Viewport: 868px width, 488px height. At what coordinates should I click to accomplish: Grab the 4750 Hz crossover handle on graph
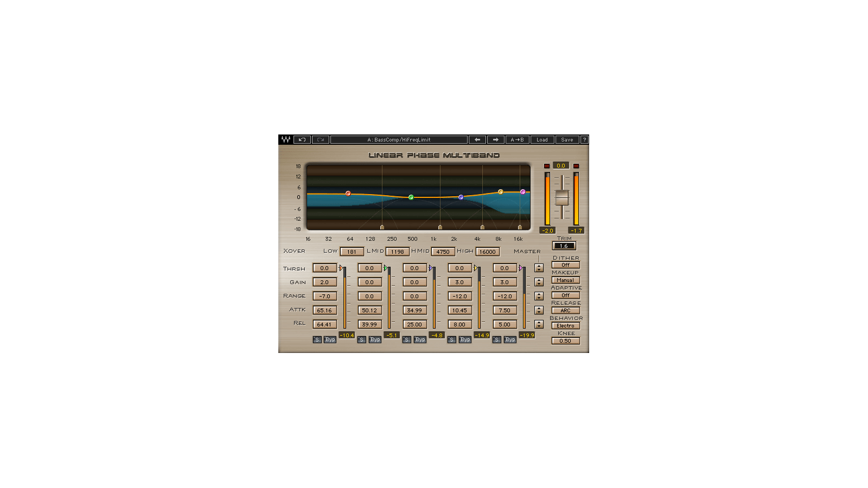coord(482,227)
